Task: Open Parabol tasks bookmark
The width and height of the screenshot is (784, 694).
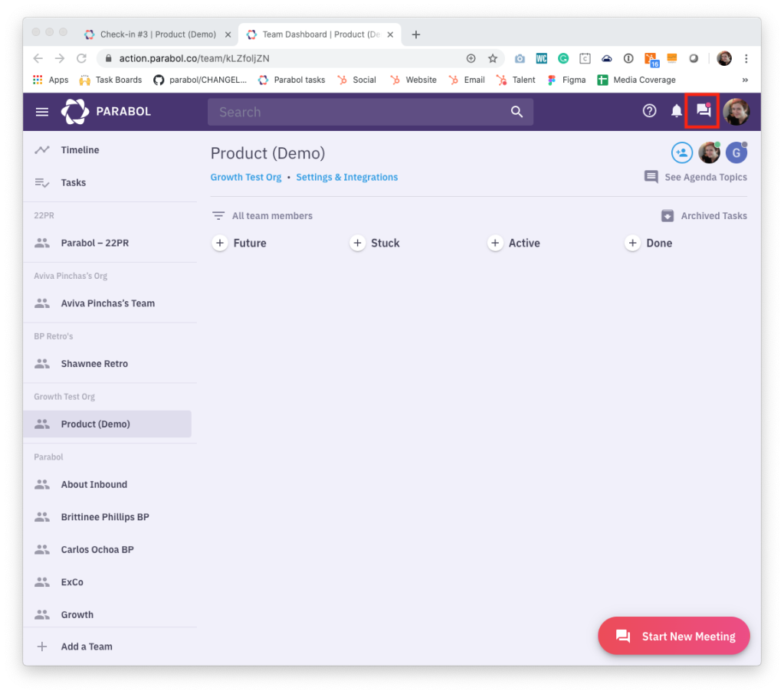Action: tap(291, 80)
